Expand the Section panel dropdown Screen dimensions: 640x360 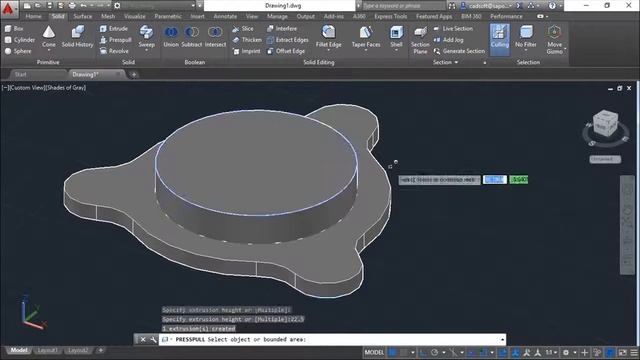tap(445, 62)
